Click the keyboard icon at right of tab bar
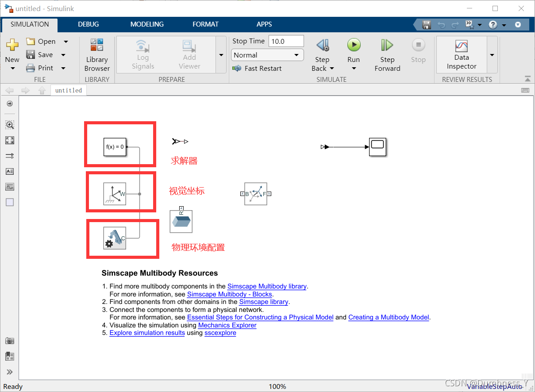The width and height of the screenshot is (535, 392). click(x=525, y=90)
